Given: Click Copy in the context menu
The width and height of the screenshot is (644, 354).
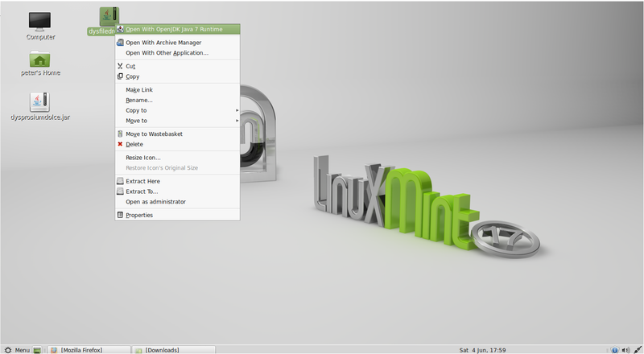Looking at the screenshot, I should pos(177,76).
